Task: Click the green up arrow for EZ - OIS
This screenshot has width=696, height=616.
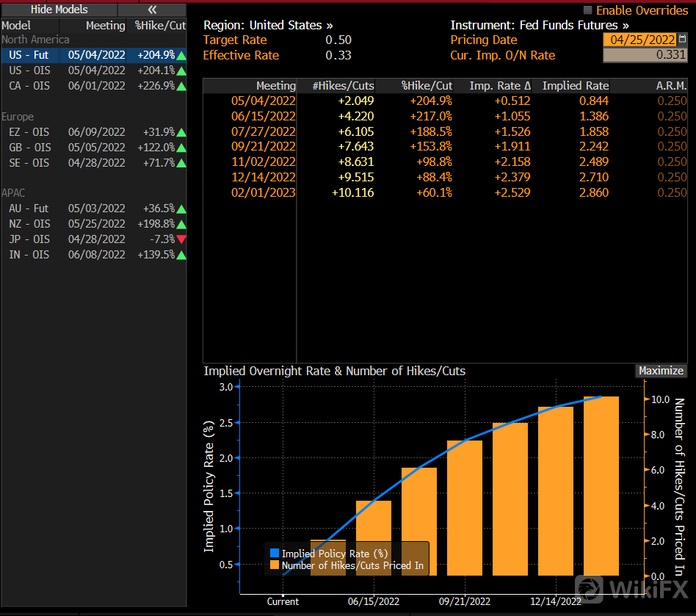Action: click(181, 132)
